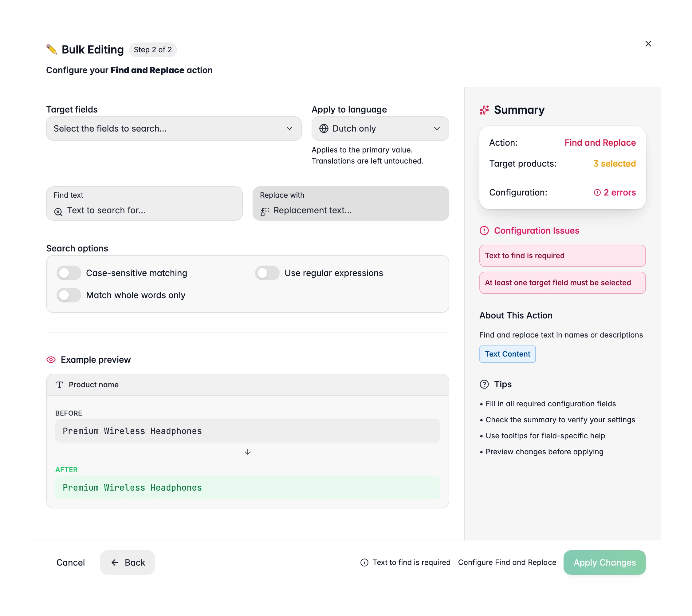Click the replace icon in Replace with
Screen dimensions: 692x616
[x=264, y=212]
